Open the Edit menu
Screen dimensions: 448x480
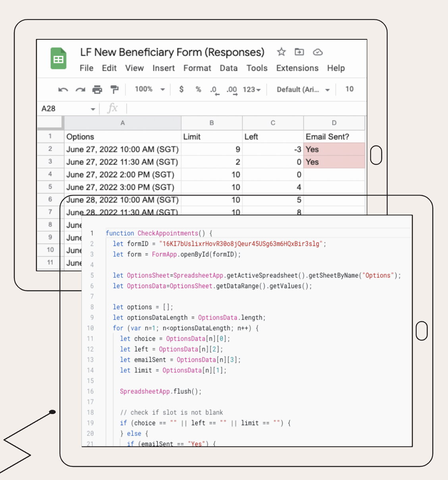point(109,68)
